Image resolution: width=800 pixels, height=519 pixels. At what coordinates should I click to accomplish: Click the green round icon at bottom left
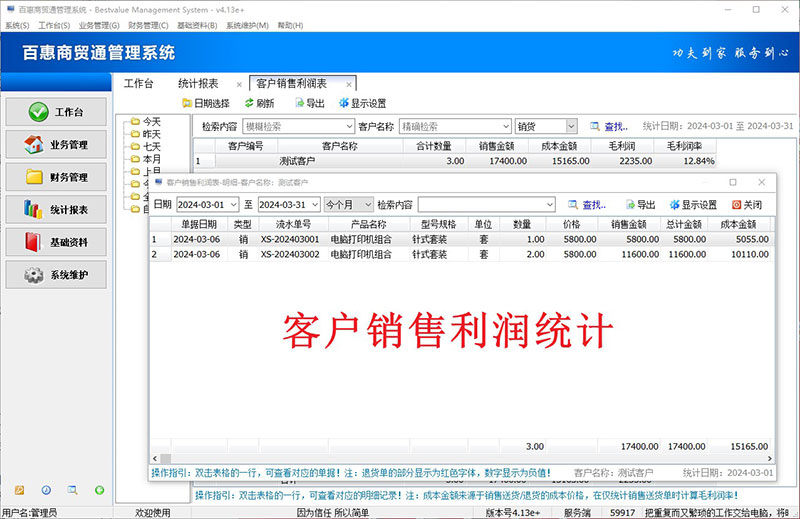tap(99, 490)
